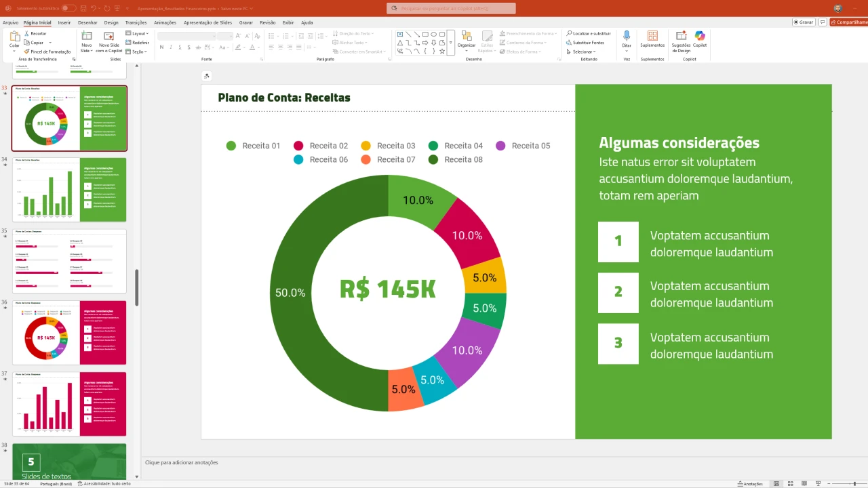Open the Seção dropdown
The image size is (868, 488).
pos(138,52)
